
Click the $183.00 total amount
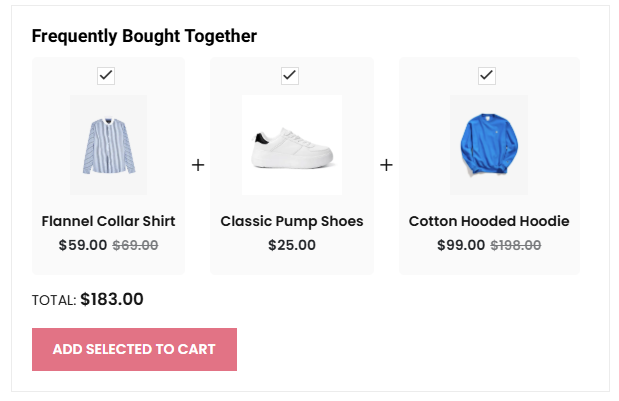click(112, 299)
